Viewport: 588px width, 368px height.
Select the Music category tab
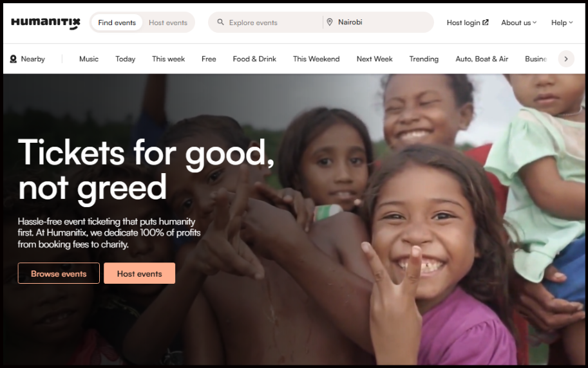[x=89, y=59]
